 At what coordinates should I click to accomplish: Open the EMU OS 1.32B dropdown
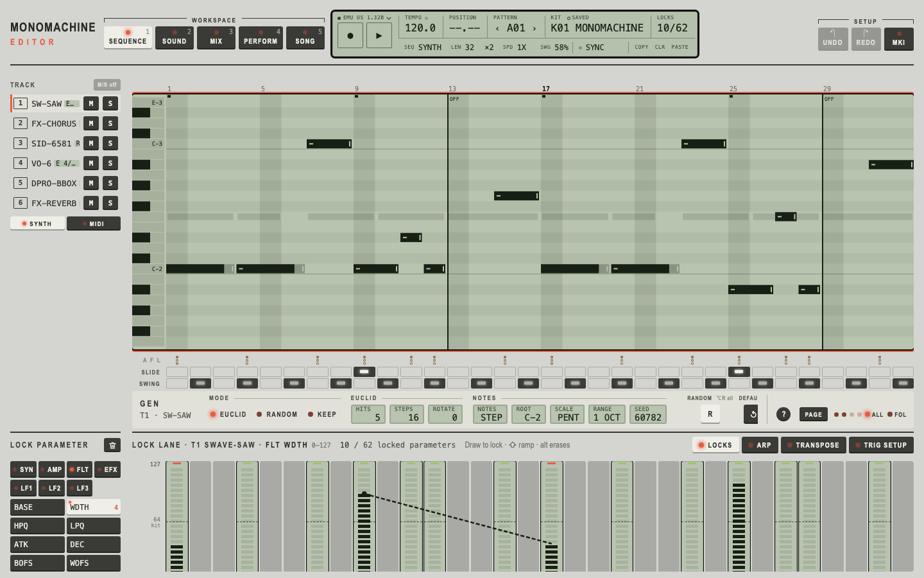pyautogui.click(x=364, y=18)
